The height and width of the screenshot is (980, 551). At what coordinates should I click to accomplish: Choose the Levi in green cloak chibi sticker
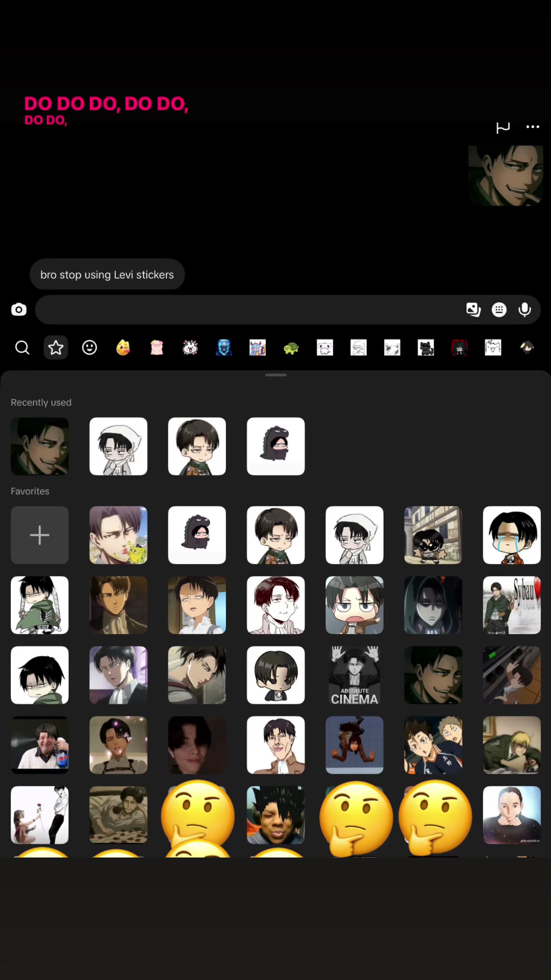[40, 605]
